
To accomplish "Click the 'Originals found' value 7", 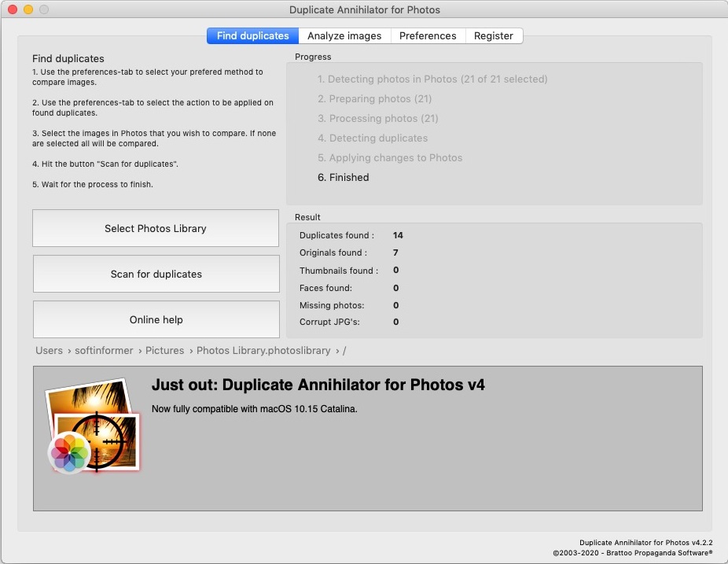I will [395, 253].
